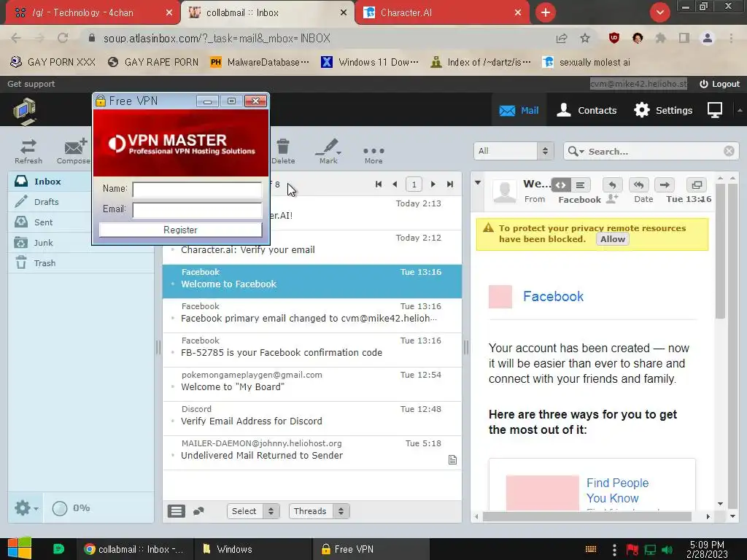Click the volume icon in system tray
The image size is (747, 560).
pos(667,550)
